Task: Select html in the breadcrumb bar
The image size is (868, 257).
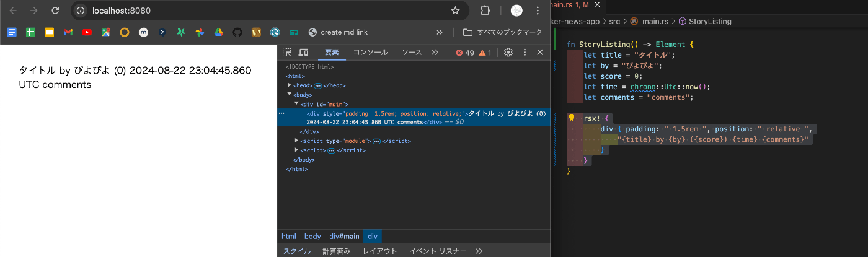Action: pos(289,236)
